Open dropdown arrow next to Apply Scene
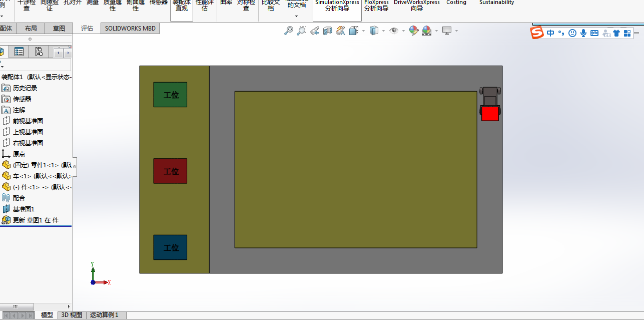This screenshot has width=644, height=320. tap(436, 31)
